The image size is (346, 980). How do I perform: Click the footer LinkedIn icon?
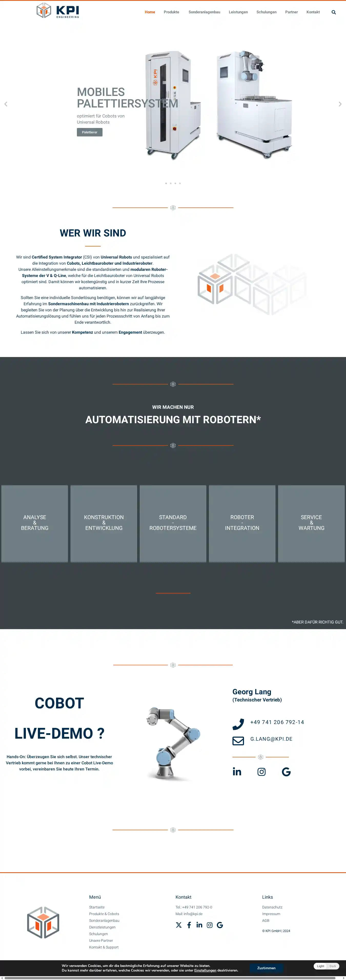click(199, 925)
